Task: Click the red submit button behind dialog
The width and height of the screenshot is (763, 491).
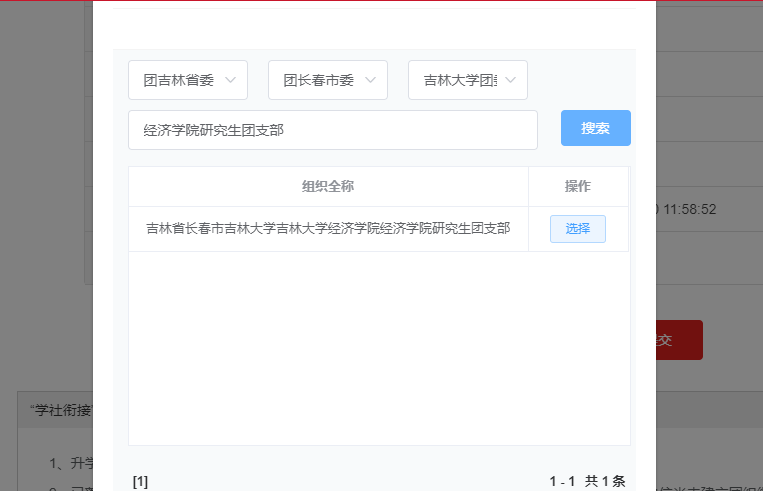Action: (x=680, y=340)
